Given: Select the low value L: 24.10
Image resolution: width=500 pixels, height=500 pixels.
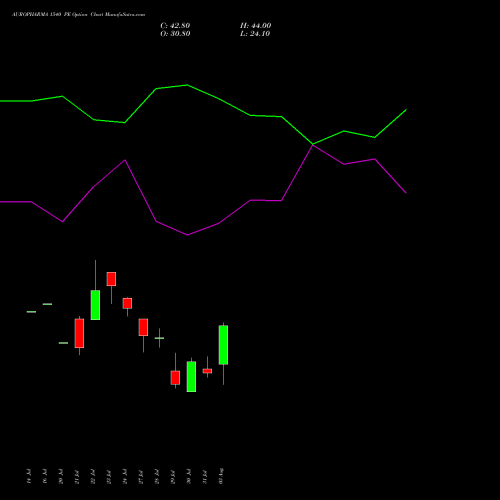Looking at the screenshot, I should point(255,34).
